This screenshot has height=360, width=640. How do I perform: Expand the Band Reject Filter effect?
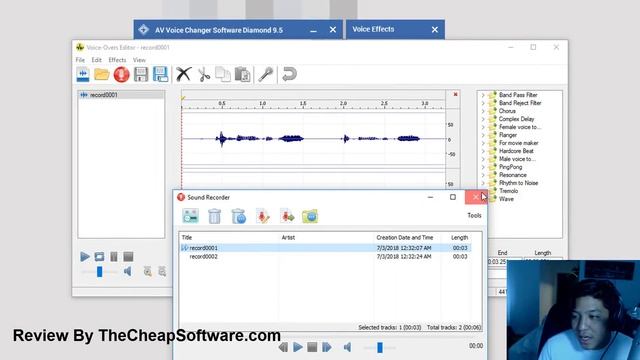click(483, 103)
